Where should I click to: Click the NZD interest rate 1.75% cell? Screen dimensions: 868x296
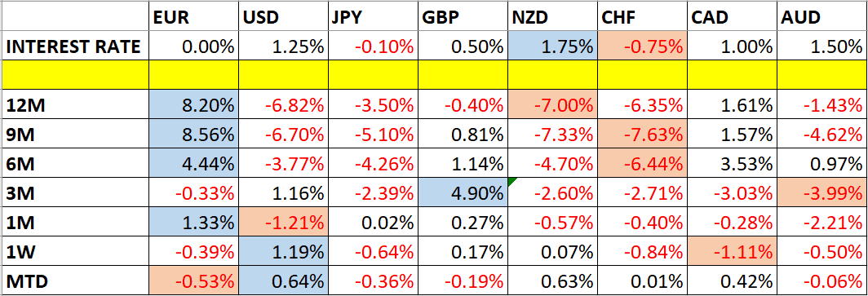[x=552, y=46]
